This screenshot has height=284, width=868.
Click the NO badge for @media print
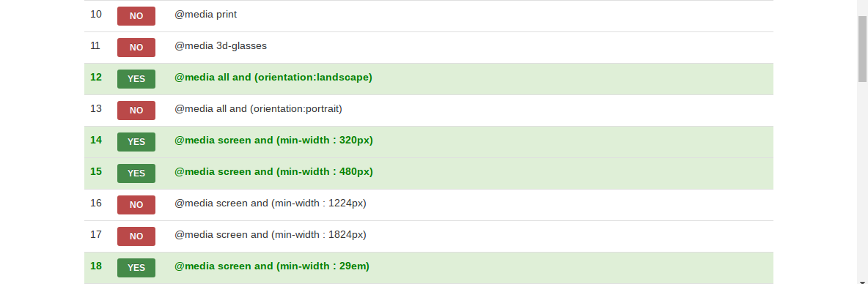(x=136, y=16)
